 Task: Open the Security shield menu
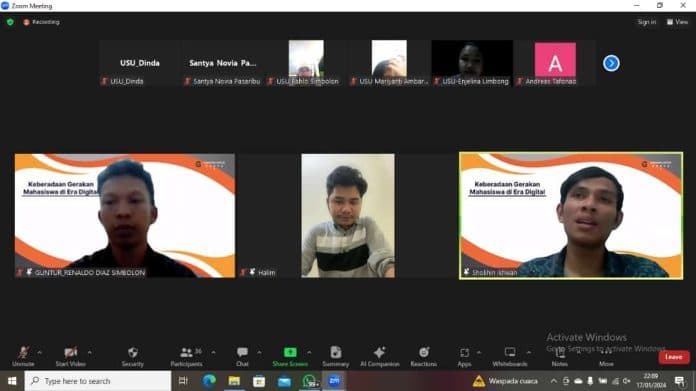[132, 356]
